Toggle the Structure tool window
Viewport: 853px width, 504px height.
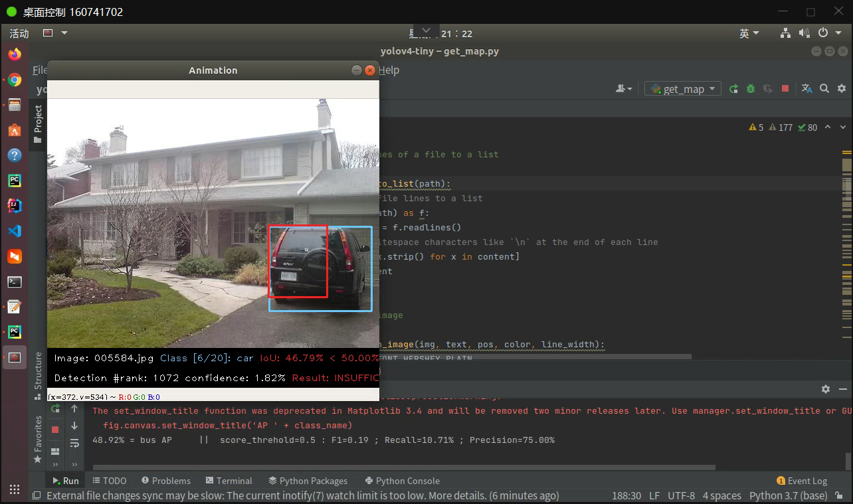tap(38, 375)
